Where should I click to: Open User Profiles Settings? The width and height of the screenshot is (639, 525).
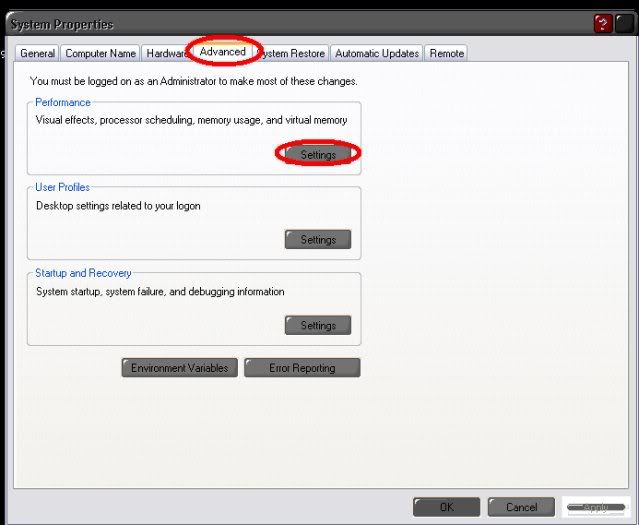tap(318, 240)
